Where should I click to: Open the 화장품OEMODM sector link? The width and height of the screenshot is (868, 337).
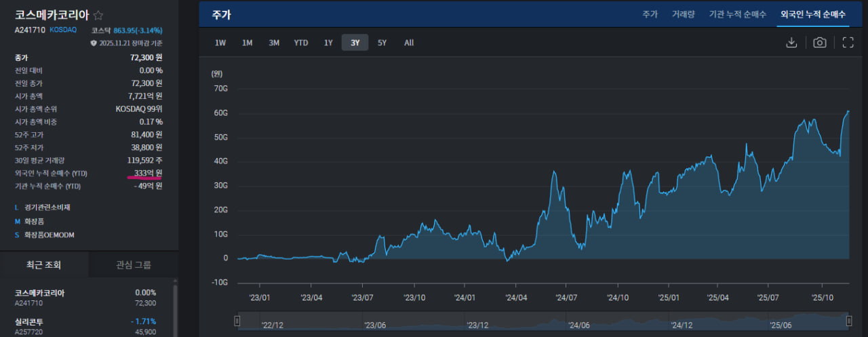point(50,235)
